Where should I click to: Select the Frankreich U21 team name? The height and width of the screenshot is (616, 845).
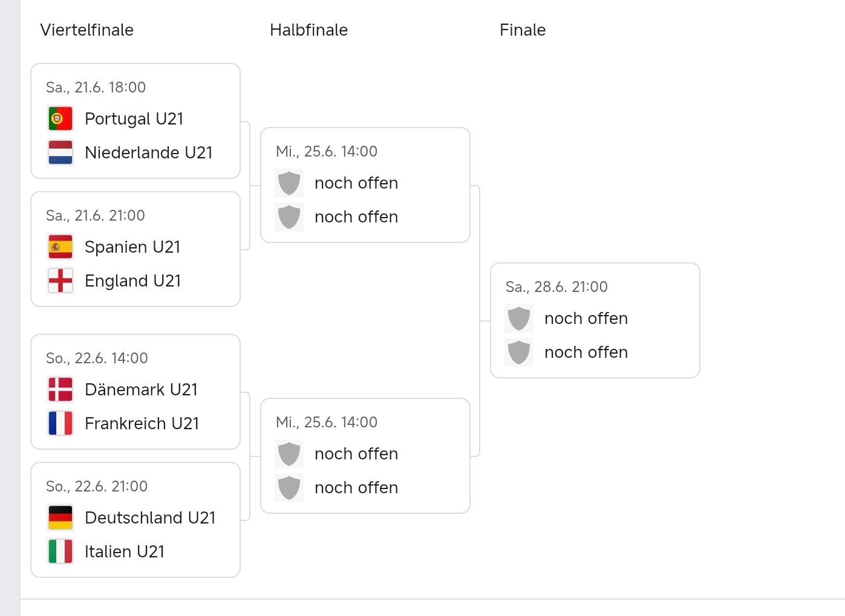142,423
